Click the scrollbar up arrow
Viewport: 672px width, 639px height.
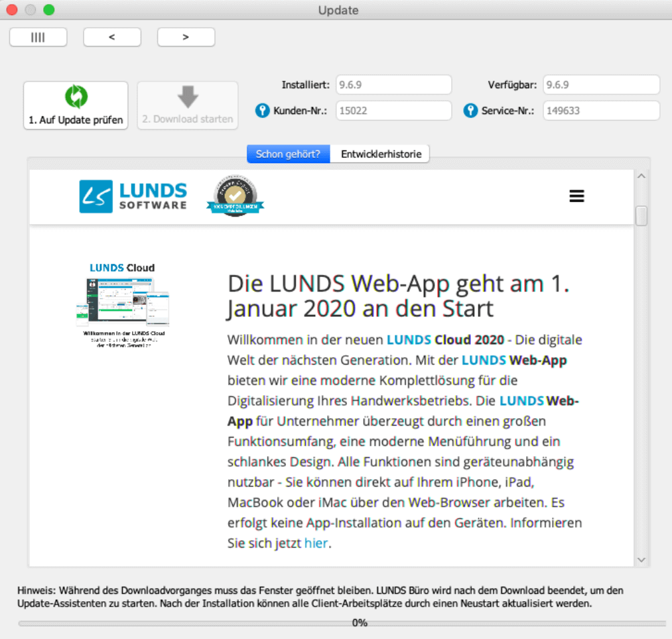[x=641, y=176]
